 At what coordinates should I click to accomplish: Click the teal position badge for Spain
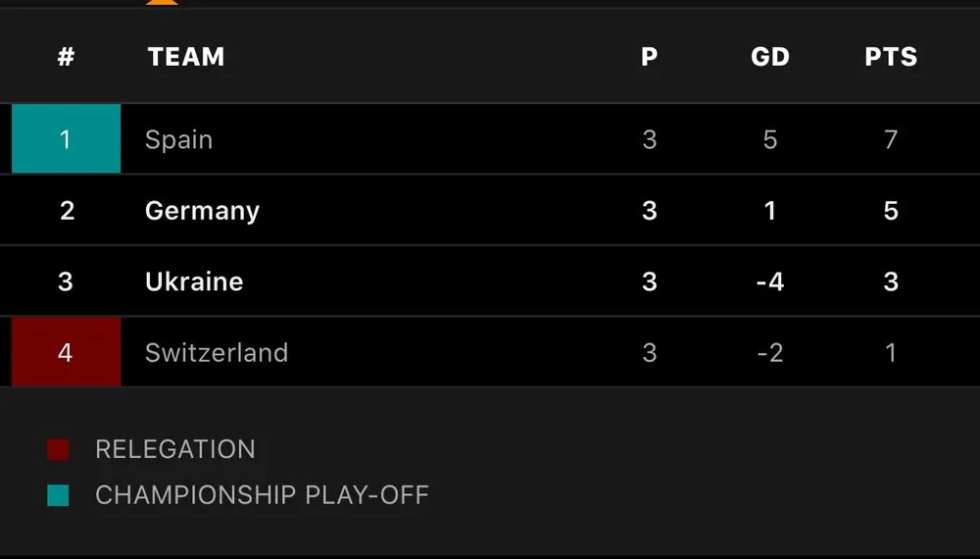66,139
